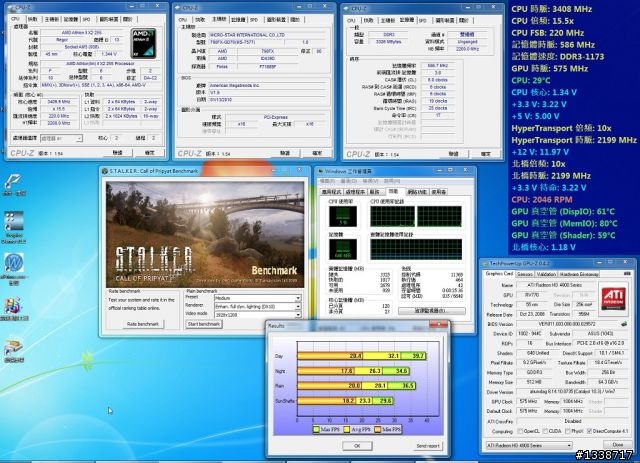Click the Close button at the bottom of GPU-Z
This screenshot has width=640, height=463.
click(x=617, y=445)
